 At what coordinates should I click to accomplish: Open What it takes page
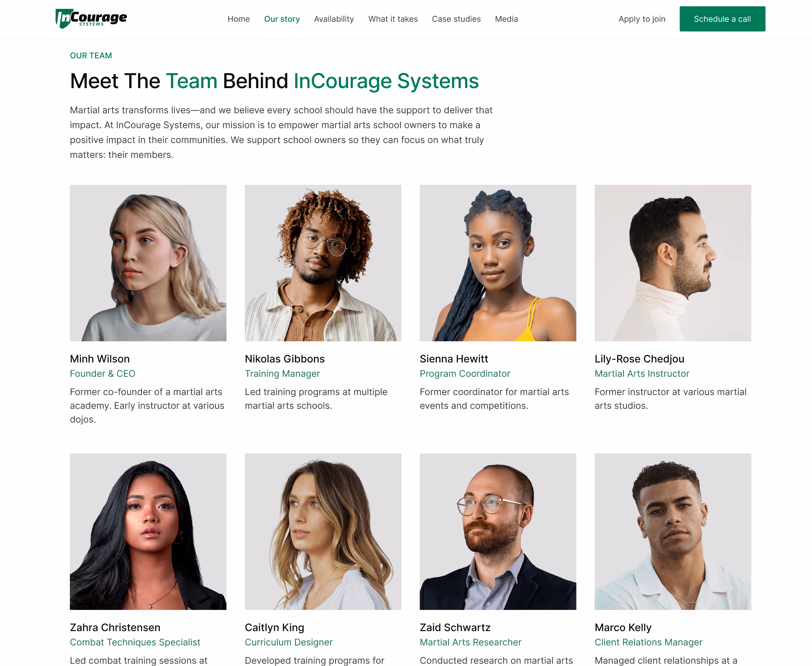pos(393,19)
